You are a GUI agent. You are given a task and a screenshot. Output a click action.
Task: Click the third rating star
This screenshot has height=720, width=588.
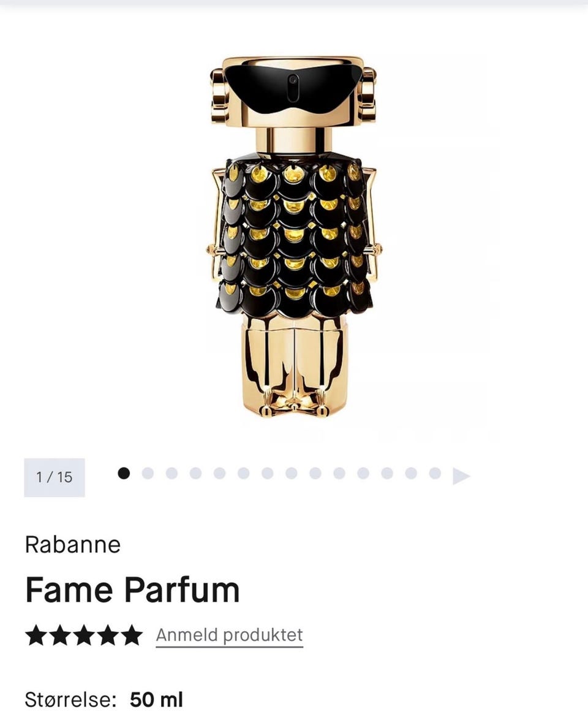click(x=84, y=635)
